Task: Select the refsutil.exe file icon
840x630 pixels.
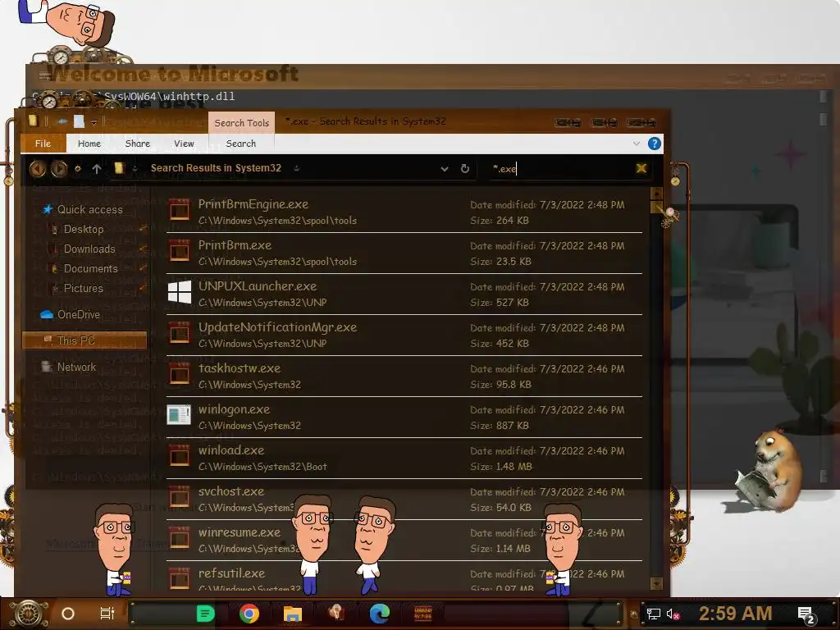Action: (x=180, y=578)
